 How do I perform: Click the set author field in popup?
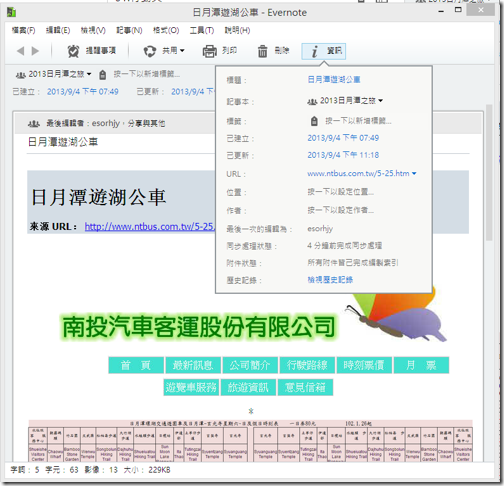[x=340, y=210]
